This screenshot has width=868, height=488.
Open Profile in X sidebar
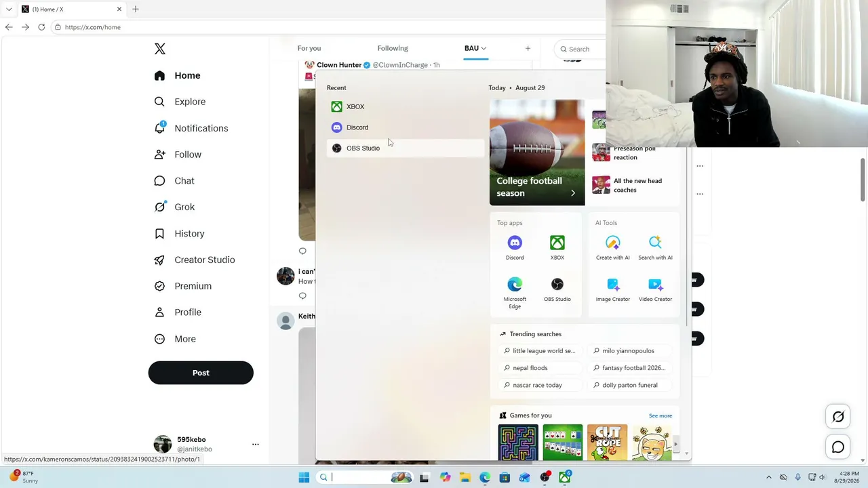(178, 312)
